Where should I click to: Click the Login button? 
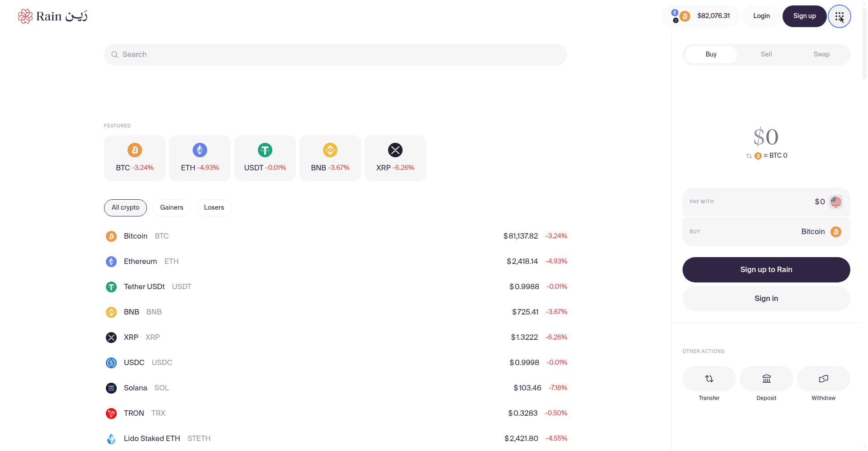[761, 16]
